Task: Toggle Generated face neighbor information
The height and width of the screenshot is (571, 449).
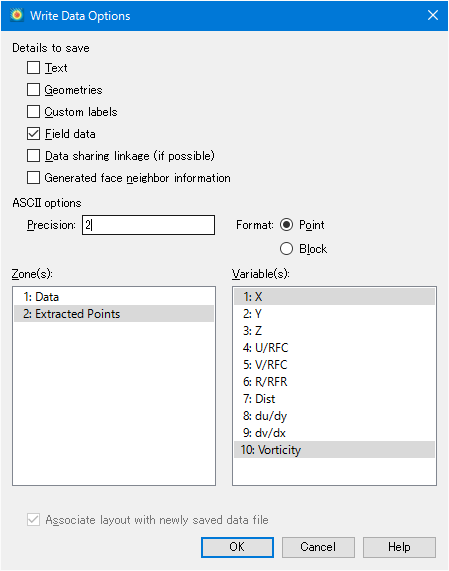Action: click(x=34, y=178)
